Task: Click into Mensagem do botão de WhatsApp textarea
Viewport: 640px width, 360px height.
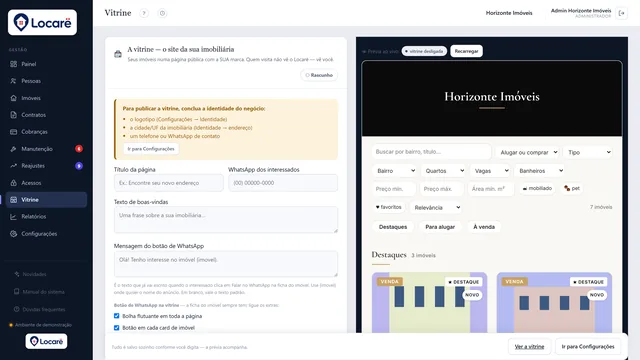Action: coord(226,264)
